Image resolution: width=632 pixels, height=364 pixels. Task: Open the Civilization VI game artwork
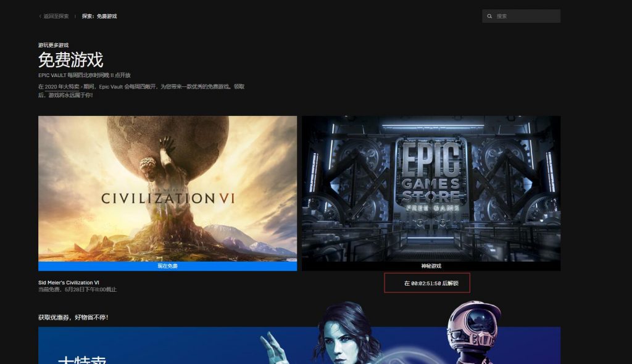(168, 189)
